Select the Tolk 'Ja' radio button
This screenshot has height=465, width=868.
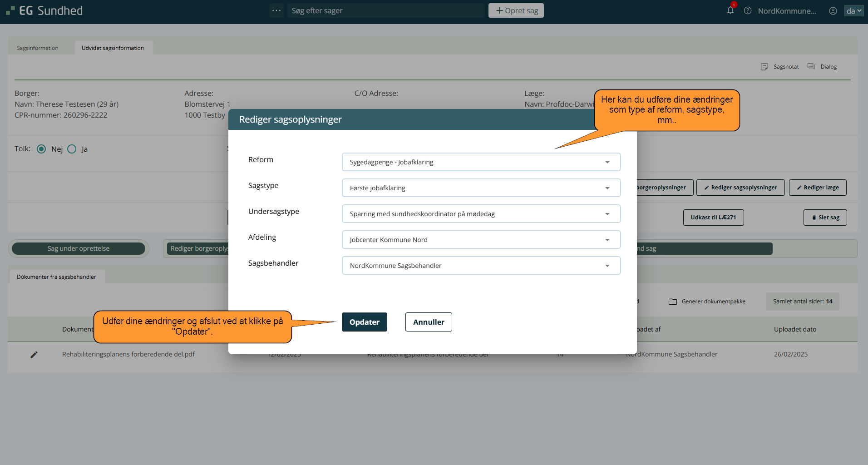pos(72,149)
